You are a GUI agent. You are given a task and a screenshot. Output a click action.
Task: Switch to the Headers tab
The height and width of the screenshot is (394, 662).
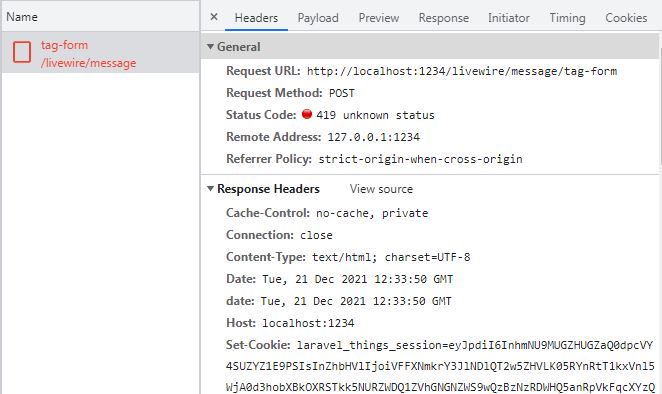tap(256, 18)
